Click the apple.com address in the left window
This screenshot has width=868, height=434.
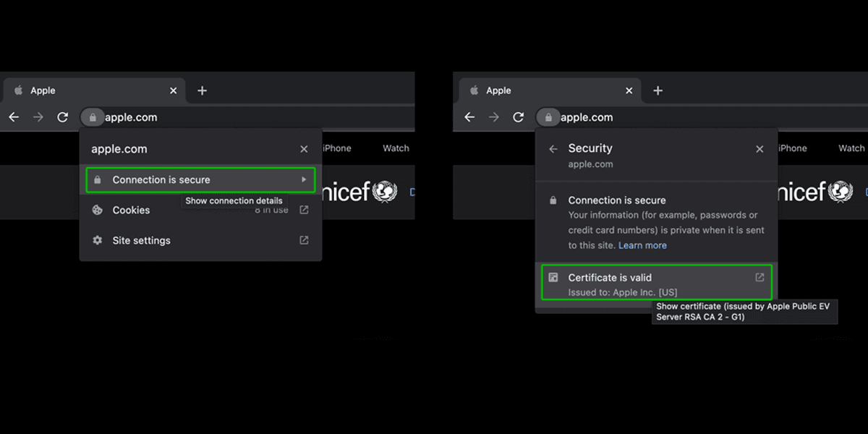(131, 117)
